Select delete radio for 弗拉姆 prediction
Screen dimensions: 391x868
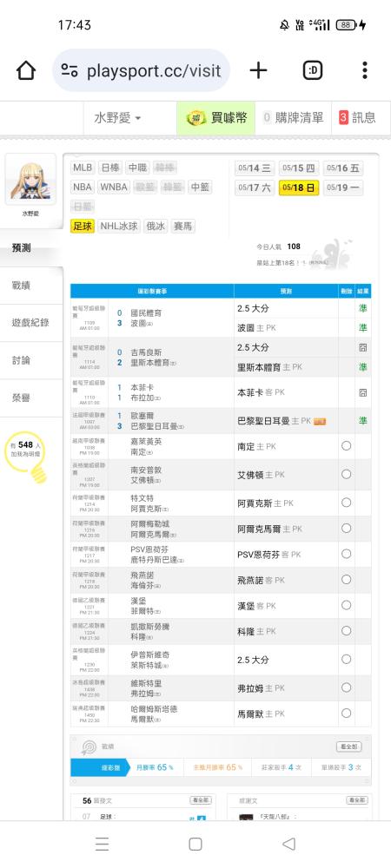346,687
